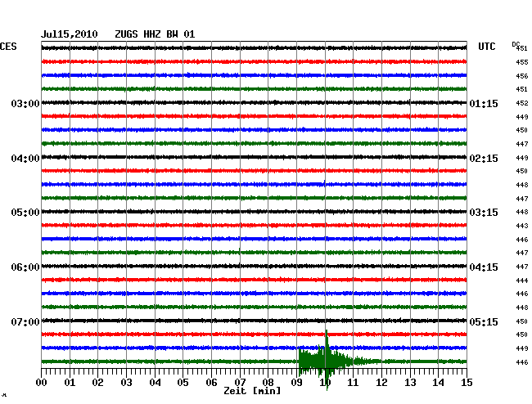Click the 06:00 local time label
Image resolution: width=532 pixels, height=404 pixels.
[25, 267]
